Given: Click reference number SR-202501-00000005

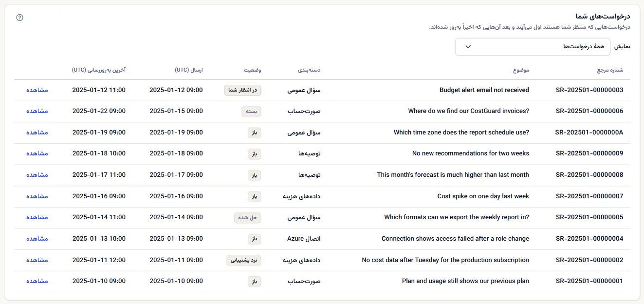Looking at the screenshot, I should pos(589,217).
